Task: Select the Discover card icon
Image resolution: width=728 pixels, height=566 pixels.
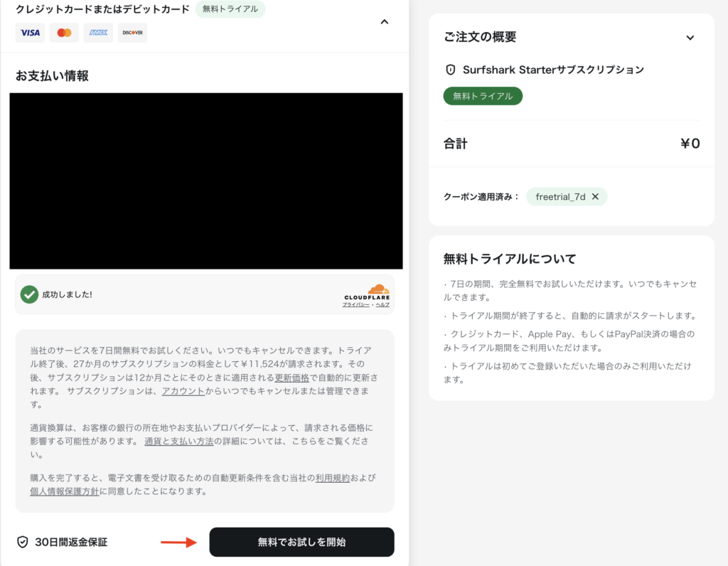Action: click(x=133, y=33)
